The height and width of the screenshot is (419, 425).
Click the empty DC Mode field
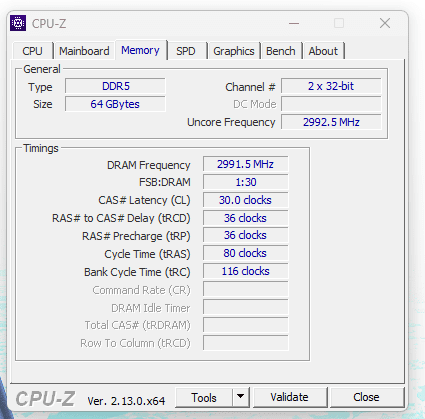(x=331, y=104)
